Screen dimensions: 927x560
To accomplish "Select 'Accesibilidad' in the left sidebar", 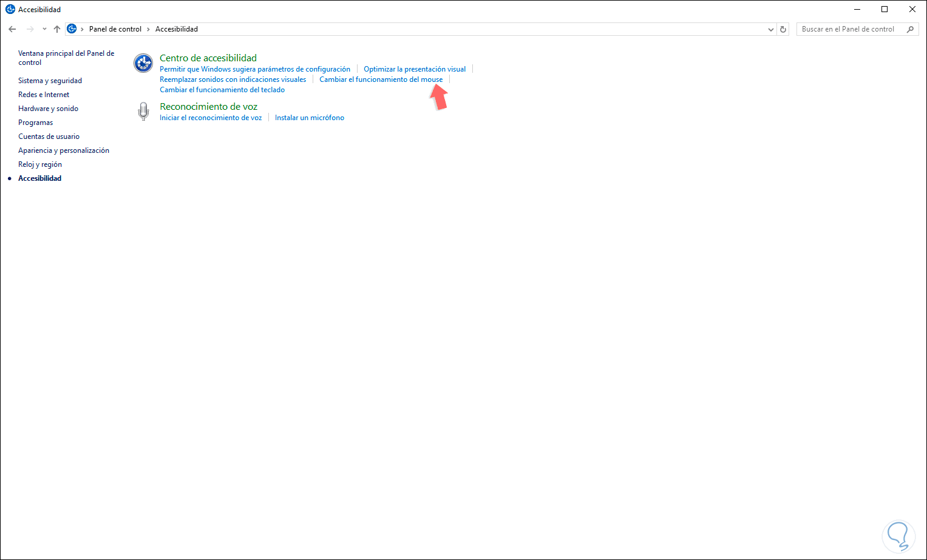I will (39, 178).
